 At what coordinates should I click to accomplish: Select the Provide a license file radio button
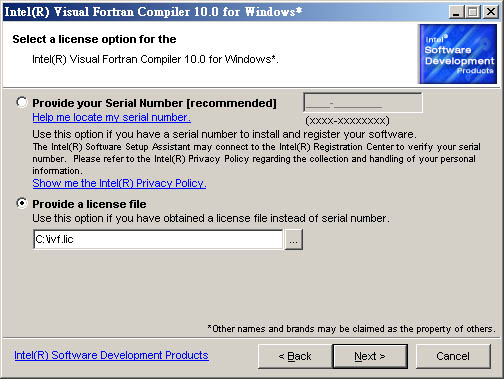[x=22, y=203]
